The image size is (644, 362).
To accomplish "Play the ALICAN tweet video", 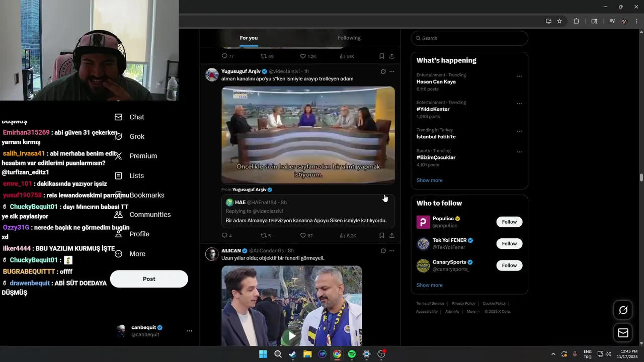I will tap(292, 335).
